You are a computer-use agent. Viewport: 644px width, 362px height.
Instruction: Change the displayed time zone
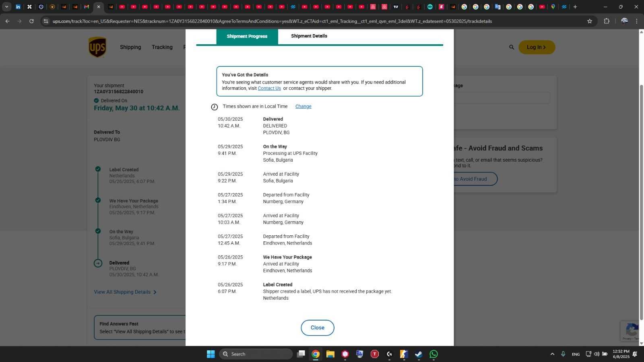click(x=303, y=107)
